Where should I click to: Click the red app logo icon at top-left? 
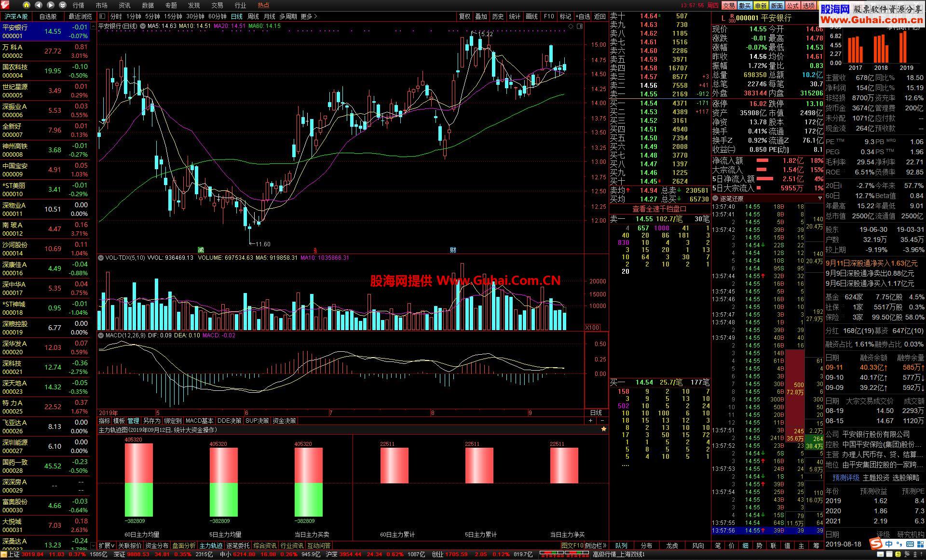(x=5, y=5)
